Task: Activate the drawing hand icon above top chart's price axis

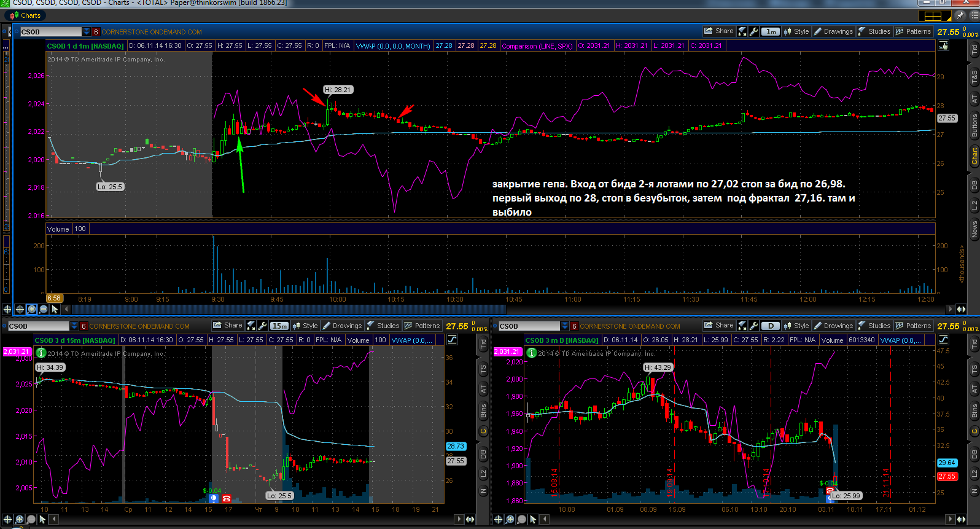Action: pos(944,45)
